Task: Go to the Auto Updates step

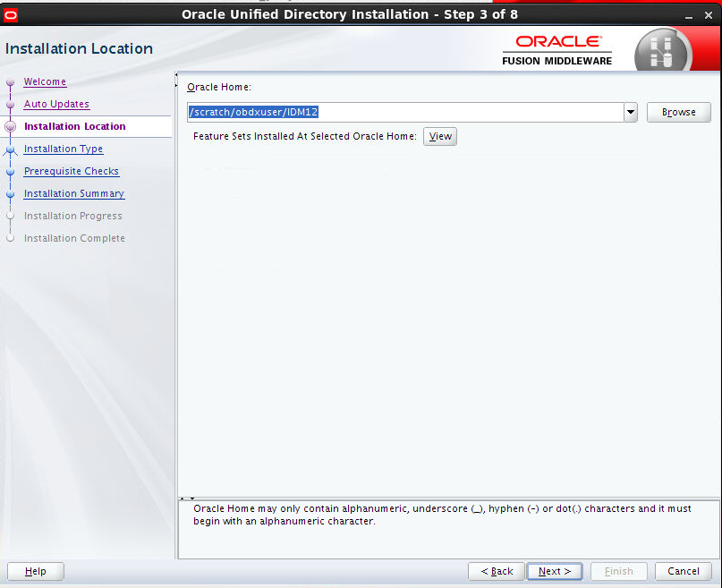Action: (56, 104)
